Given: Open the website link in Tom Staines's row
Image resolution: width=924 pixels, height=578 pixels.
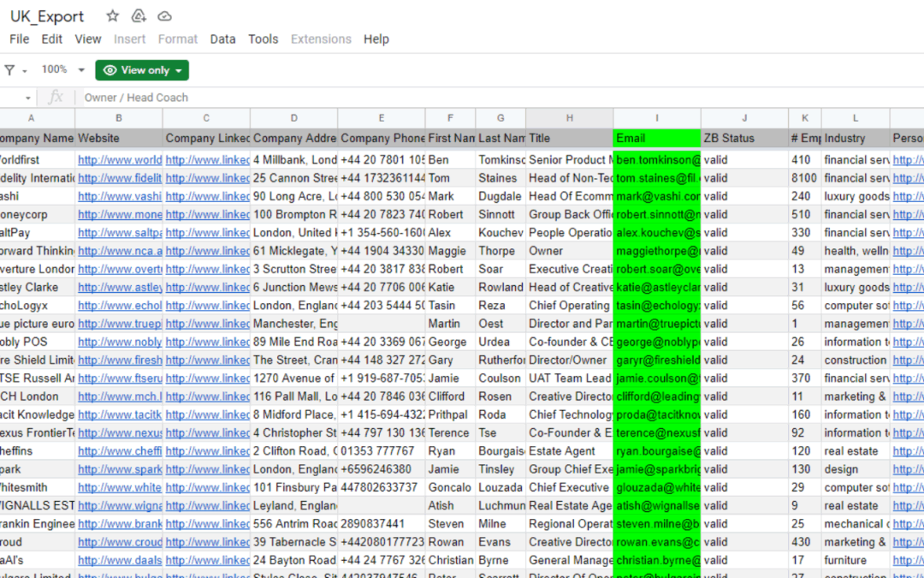Looking at the screenshot, I should pyautogui.click(x=120, y=178).
